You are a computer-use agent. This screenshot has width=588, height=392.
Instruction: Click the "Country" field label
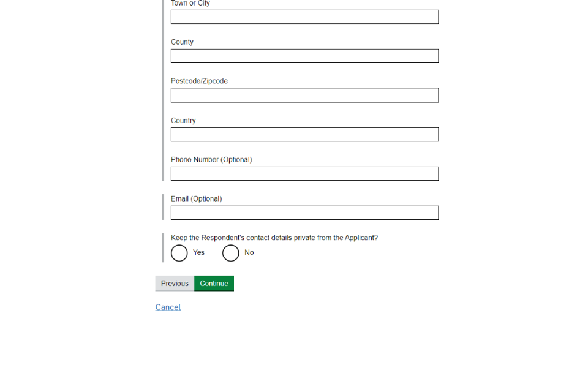point(183,121)
